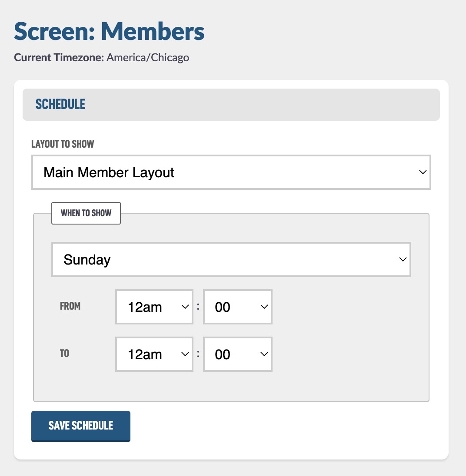Viewport: 466px width, 476px height.
Task: Click the From minutes dropdown chevron
Action: click(x=264, y=307)
